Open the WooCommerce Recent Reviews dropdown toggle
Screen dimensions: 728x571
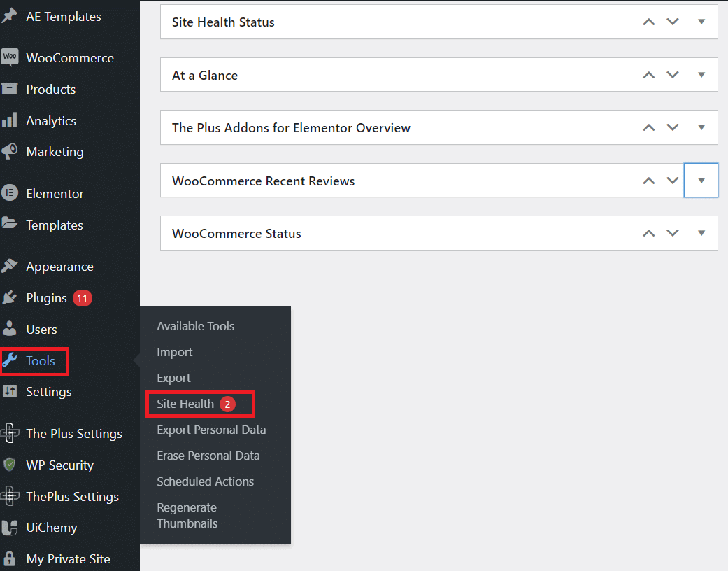[x=701, y=180]
